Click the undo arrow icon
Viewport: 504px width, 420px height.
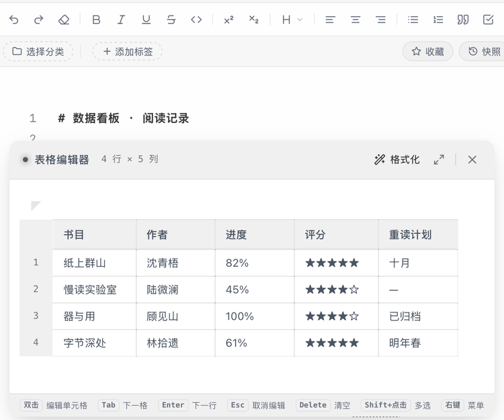click(14, 20)
